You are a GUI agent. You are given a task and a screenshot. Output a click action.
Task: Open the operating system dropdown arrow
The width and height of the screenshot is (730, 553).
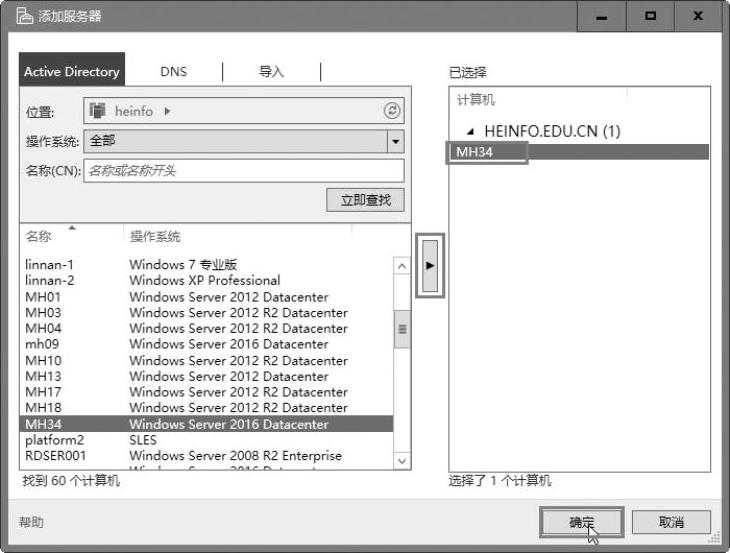coord(395,141)
